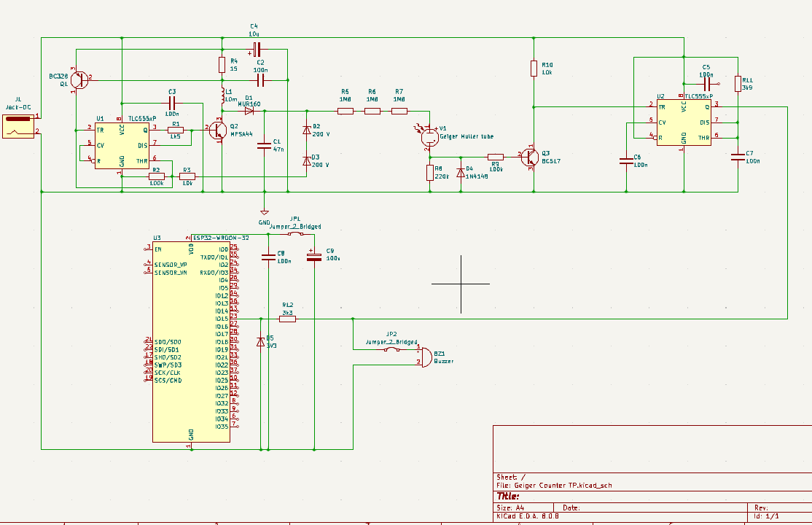Click the U1 TLC555xP timer chip
812x525 pixels.
click(x=122, y=144)
